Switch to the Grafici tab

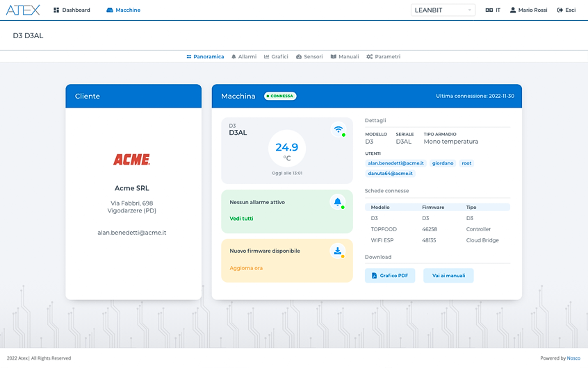(276, 56)
